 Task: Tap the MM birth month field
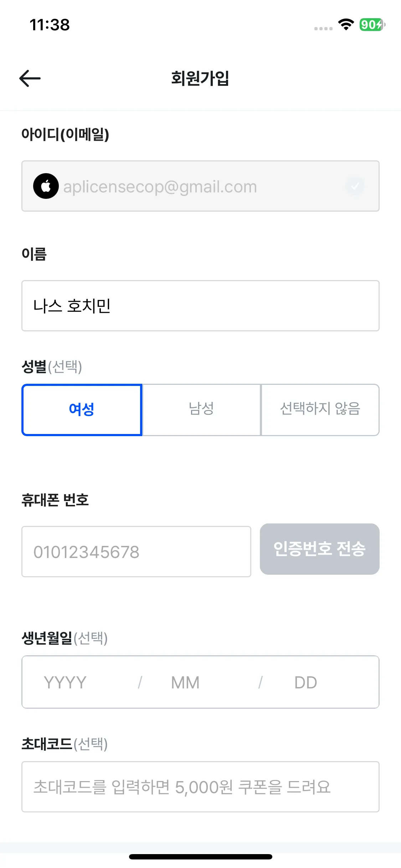[x=185, y=682]
